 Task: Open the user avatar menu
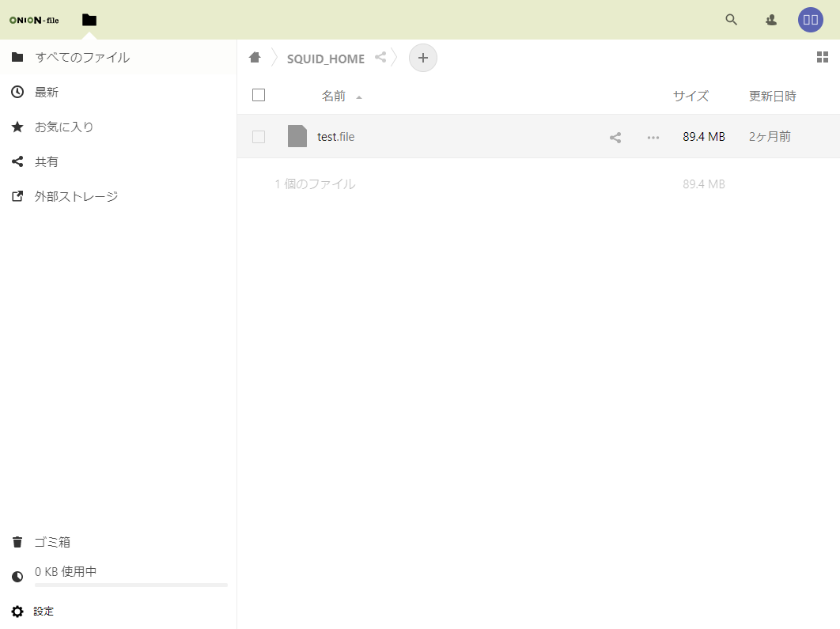coord(811,20)
